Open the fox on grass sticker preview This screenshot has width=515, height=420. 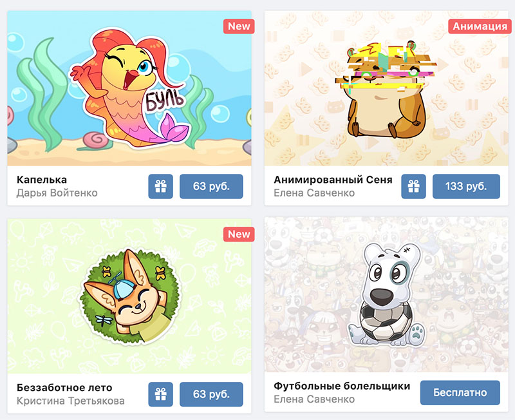coord(129,296)
